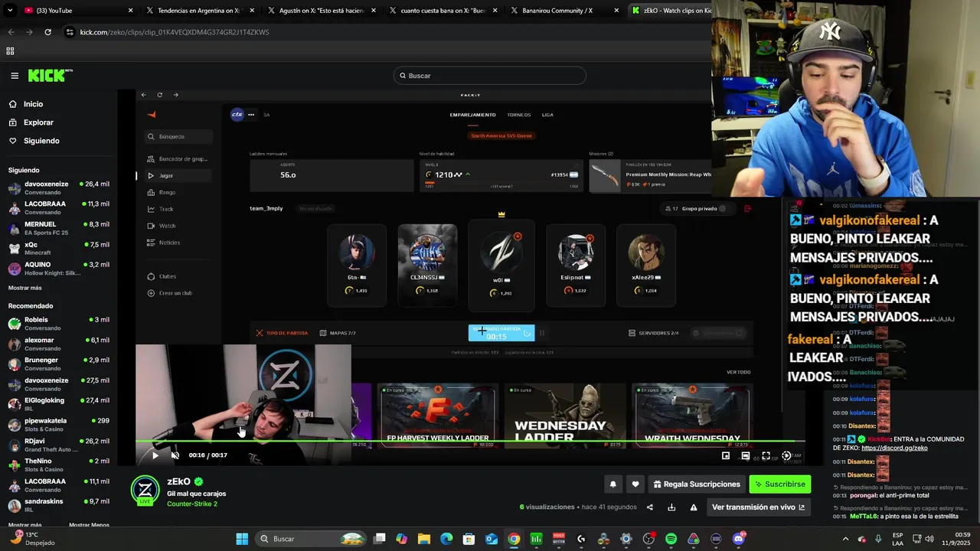Share the clip using the share icon
This screenshot has width=980, height=551.
click(x=650, y=507)
